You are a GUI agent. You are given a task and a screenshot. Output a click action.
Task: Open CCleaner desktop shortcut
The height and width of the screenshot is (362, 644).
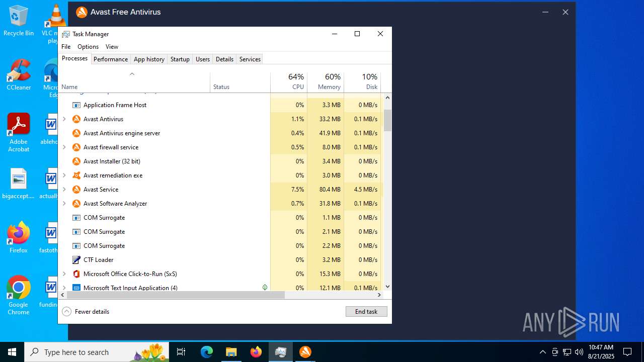(x=19, y=74)
